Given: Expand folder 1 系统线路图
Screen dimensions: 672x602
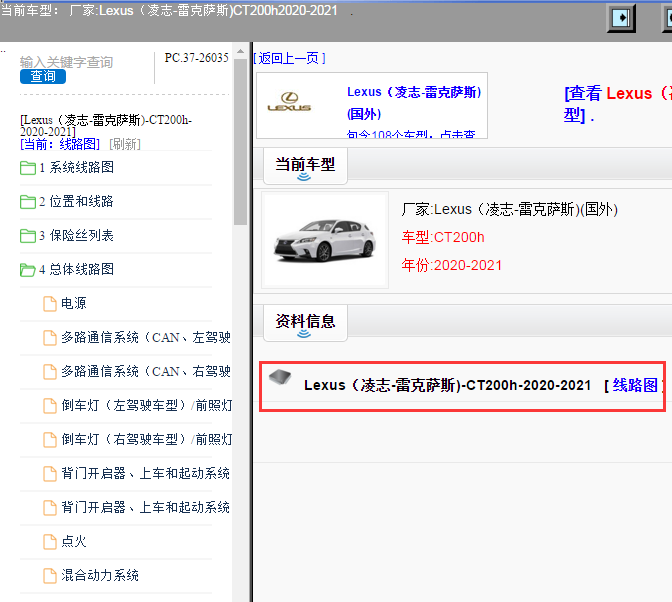Looking at the screenshot, I should [x=28, y=168].
